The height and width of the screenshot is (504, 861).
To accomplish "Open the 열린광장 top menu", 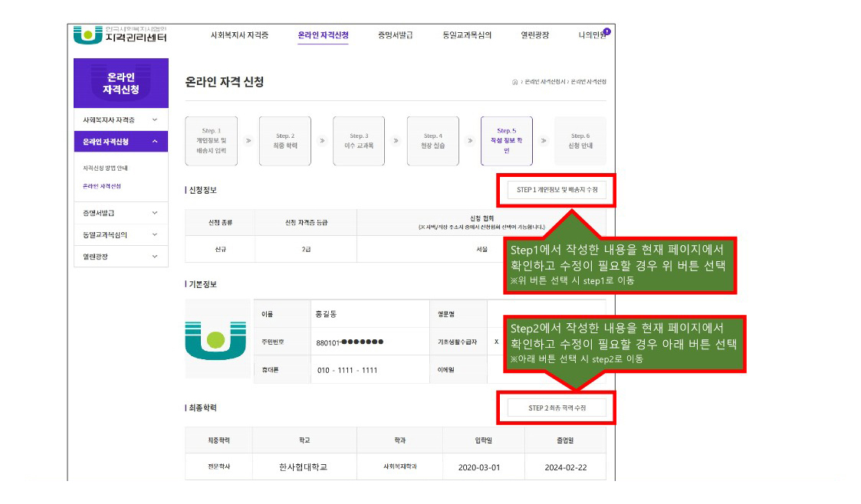I will click(x=535, y=35).
